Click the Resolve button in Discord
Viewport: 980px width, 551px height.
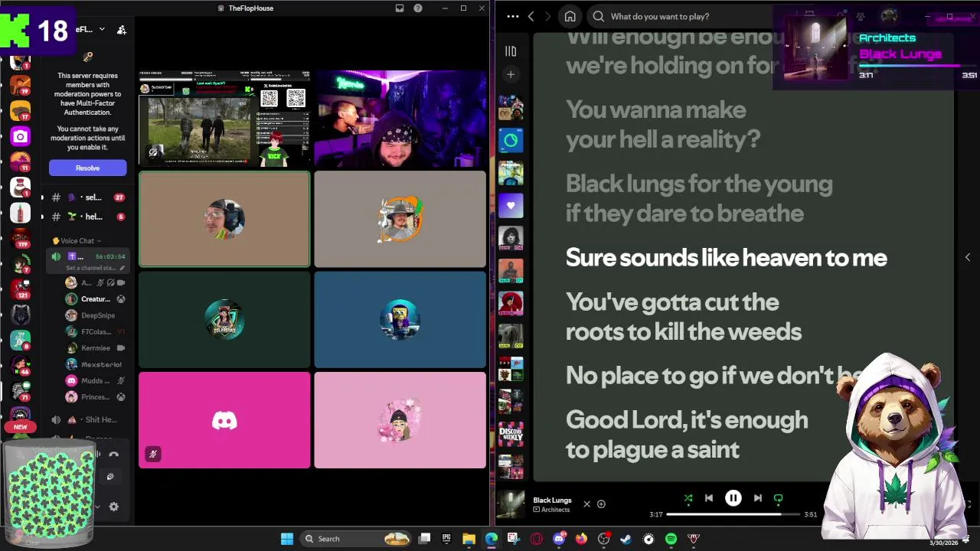87,168
